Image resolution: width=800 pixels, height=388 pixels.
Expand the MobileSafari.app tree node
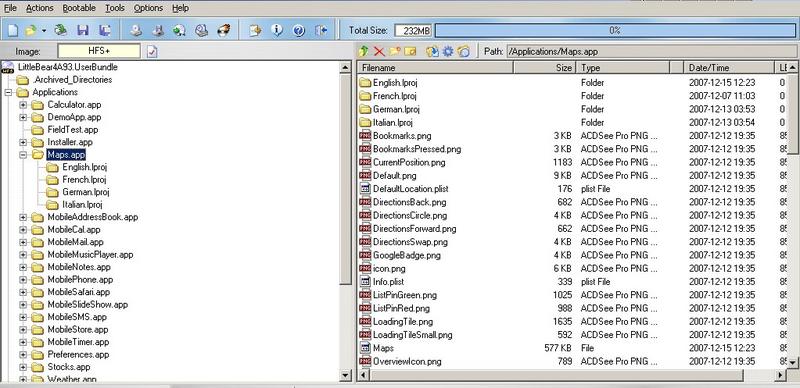(x=23, y=293)
